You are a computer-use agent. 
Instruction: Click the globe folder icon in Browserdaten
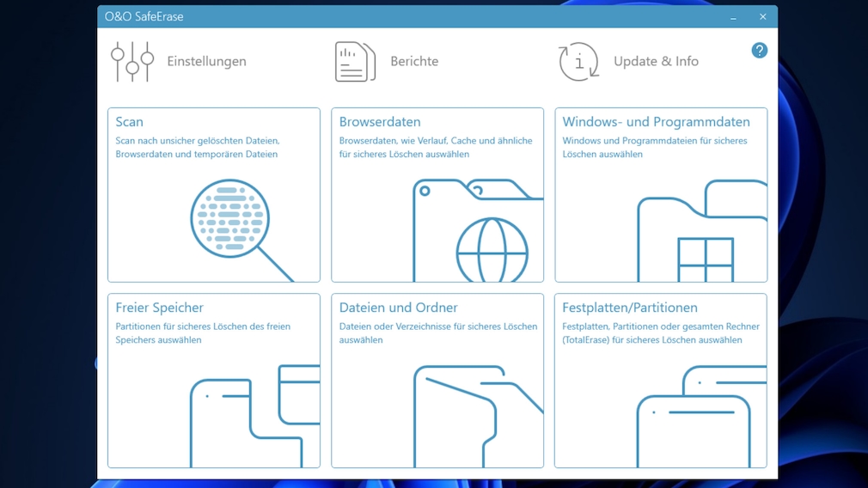[478, 230]
